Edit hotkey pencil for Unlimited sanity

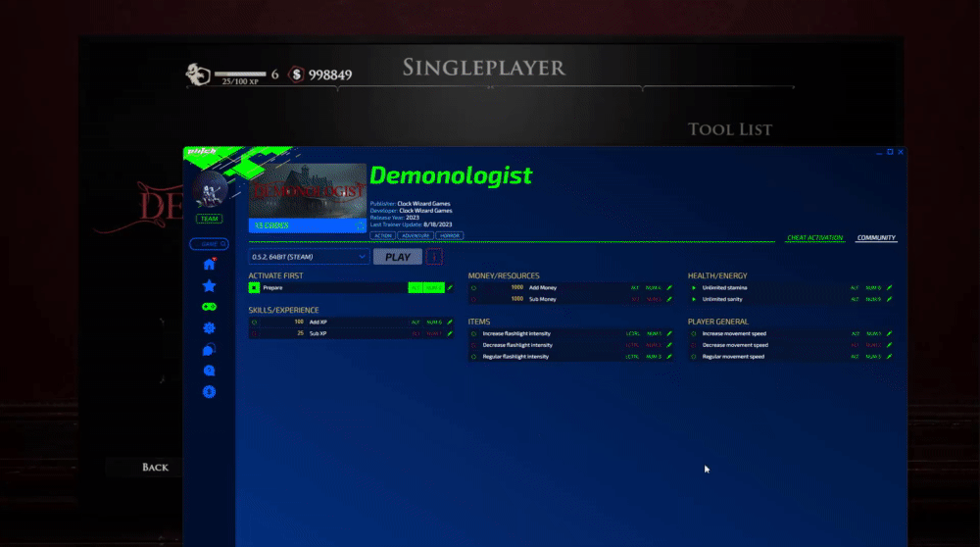pos(890,299)
